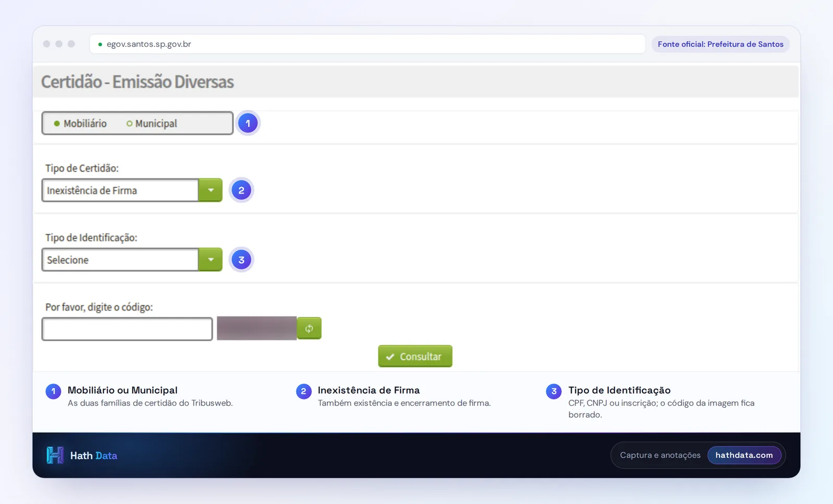Click legend badge 2 for Inexistência de Firma

click(x=304, y=391)
